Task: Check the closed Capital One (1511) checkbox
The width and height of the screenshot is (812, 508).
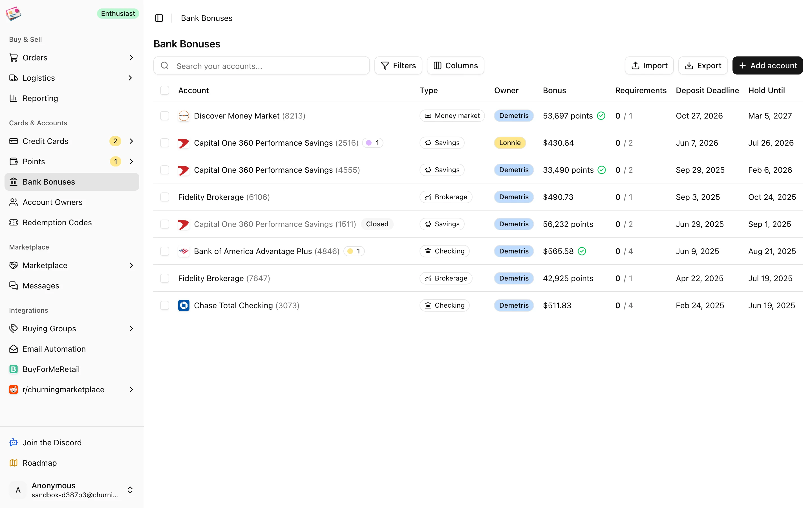Action: tap(164, 224)
